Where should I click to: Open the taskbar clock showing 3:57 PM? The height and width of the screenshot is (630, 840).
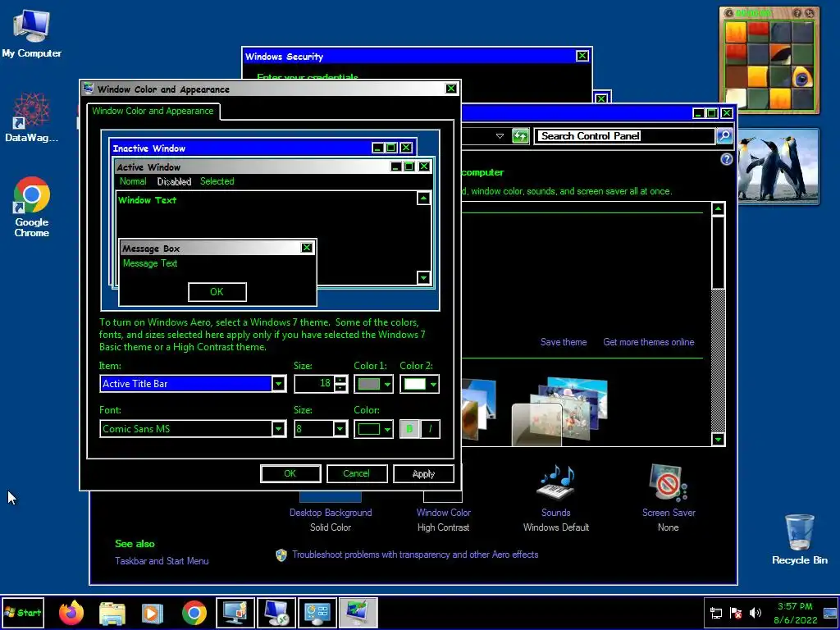click(795, 613)
